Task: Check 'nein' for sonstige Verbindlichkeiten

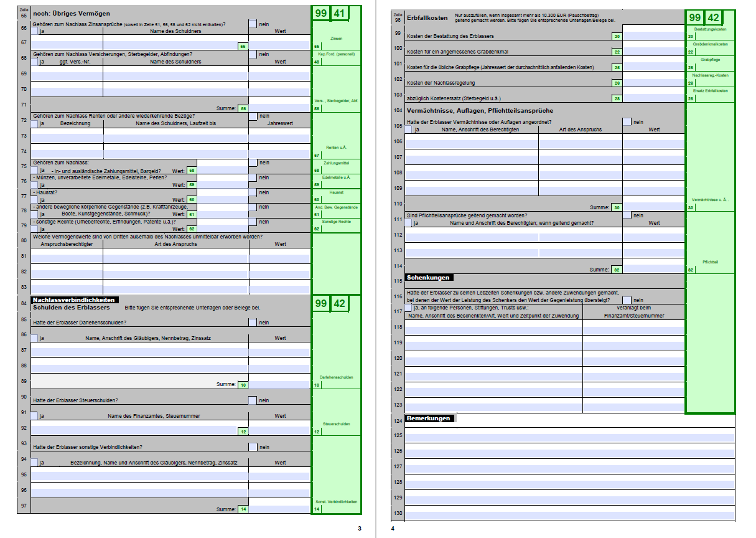Action: click(x=253, y=446)
